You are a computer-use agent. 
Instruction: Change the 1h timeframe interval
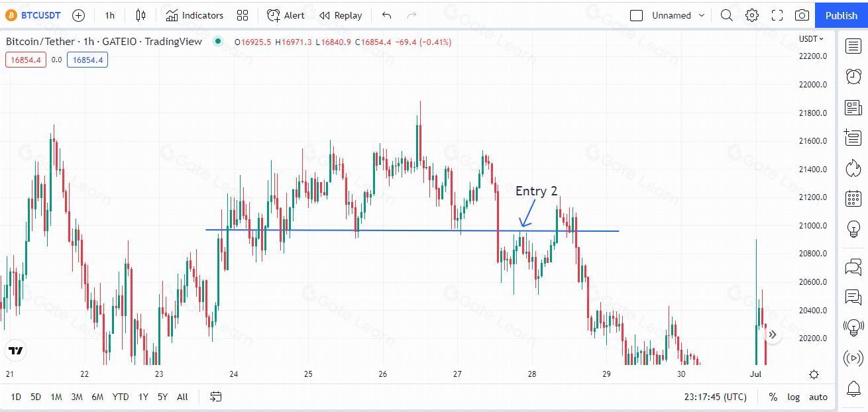110,15
